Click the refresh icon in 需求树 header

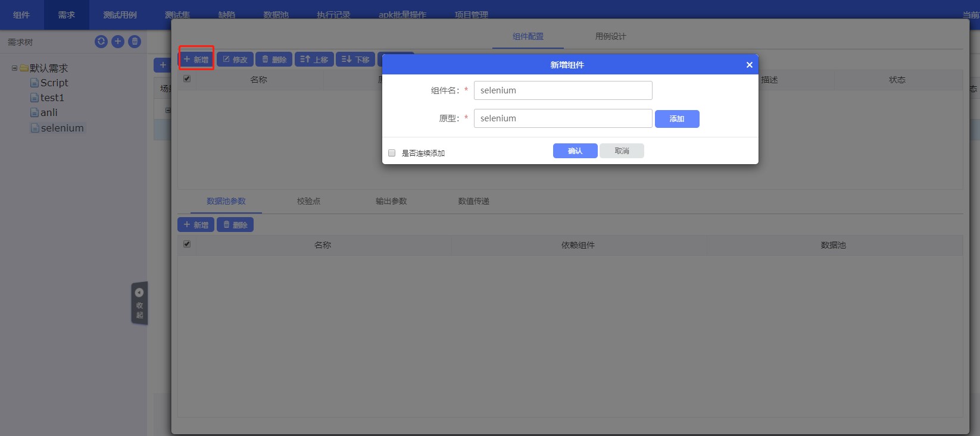pyautogui.click(x=101, y=41)
